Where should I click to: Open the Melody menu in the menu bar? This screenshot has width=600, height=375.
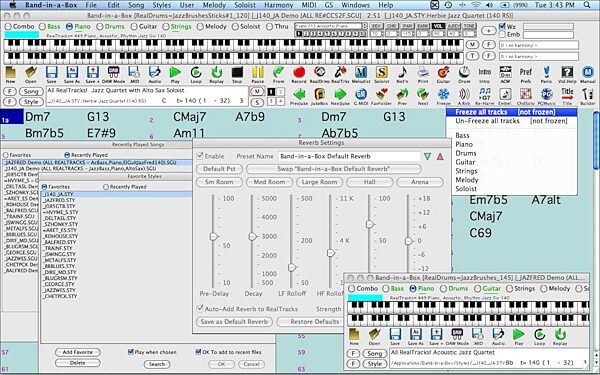(214, 5)
